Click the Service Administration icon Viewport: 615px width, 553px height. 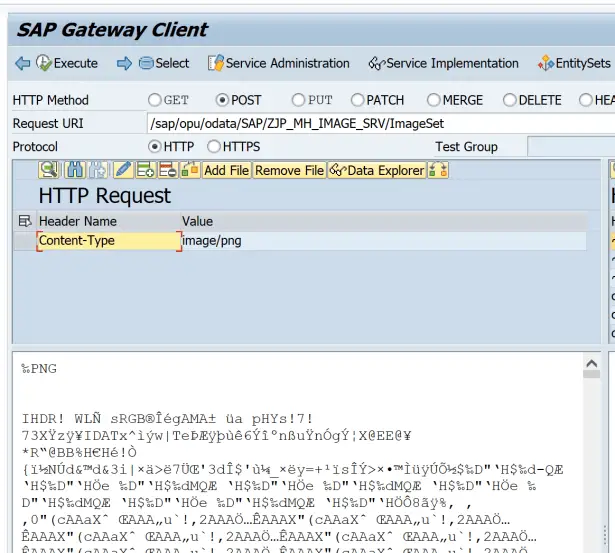[216, 63]
